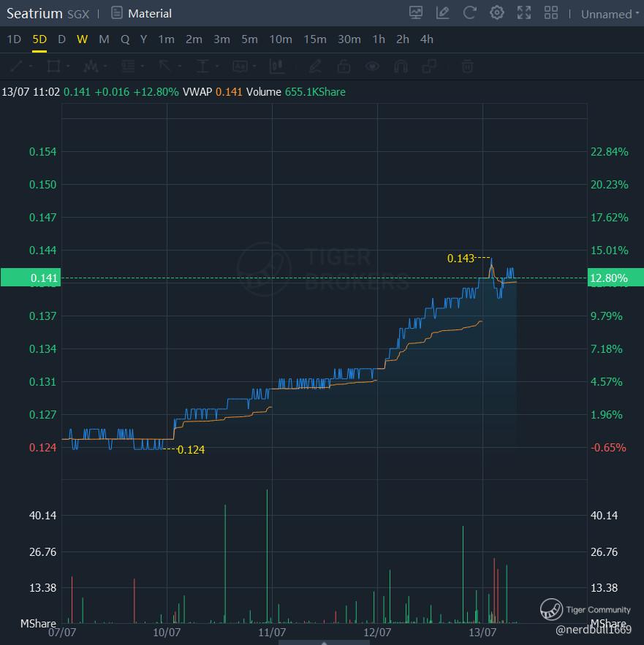The image size is (644, 645).
Task: Open chart settings gear icon
Action: 497,12
